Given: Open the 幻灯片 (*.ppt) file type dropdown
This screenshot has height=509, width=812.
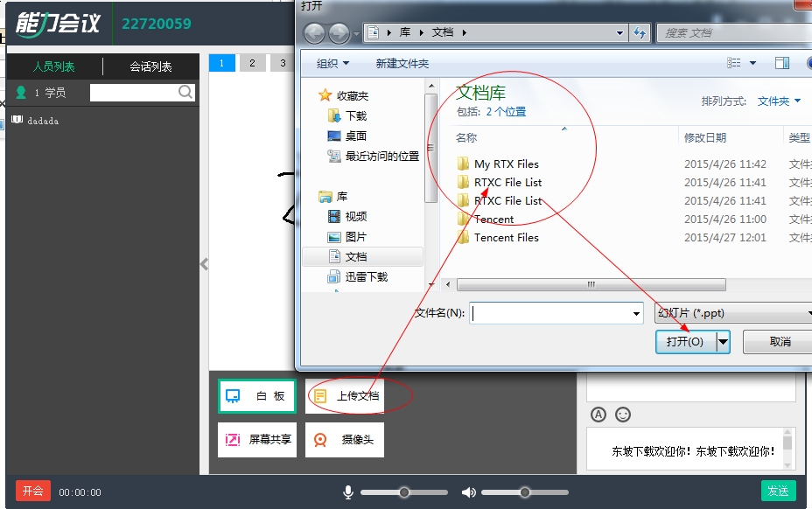Looking at the screenshot, I should [733, 313].
